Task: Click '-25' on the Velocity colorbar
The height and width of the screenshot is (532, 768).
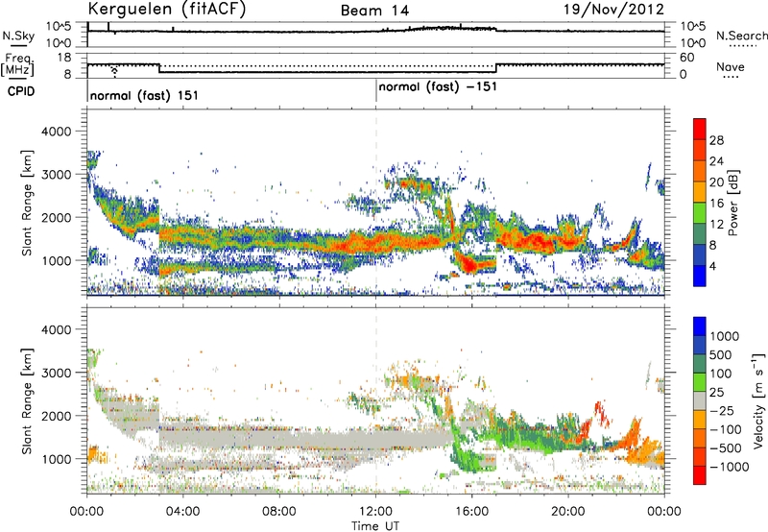Action: [x=720, y=411]
